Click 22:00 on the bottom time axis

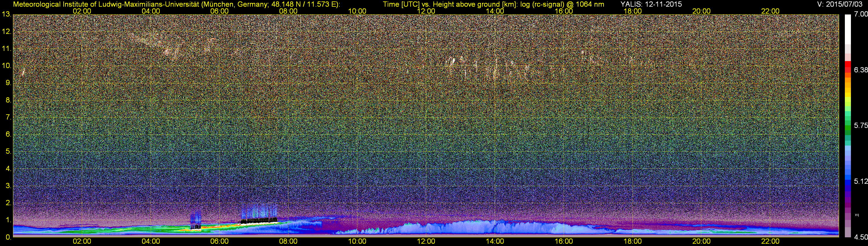770,242
